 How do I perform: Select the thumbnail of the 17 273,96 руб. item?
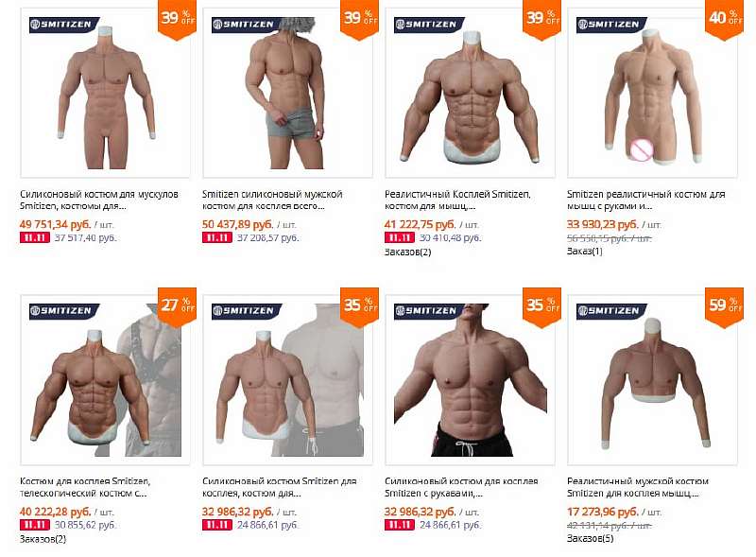pos(652,380)
